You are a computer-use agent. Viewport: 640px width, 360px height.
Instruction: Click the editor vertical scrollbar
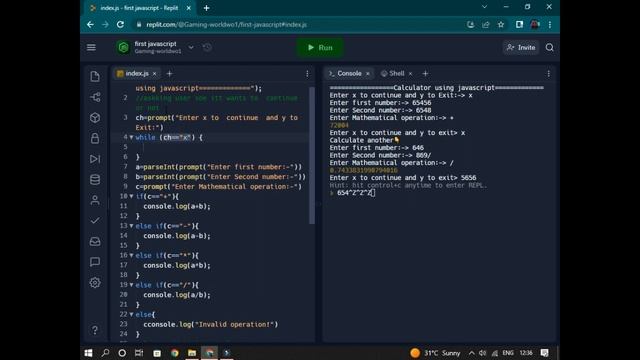tap(312, 155)
